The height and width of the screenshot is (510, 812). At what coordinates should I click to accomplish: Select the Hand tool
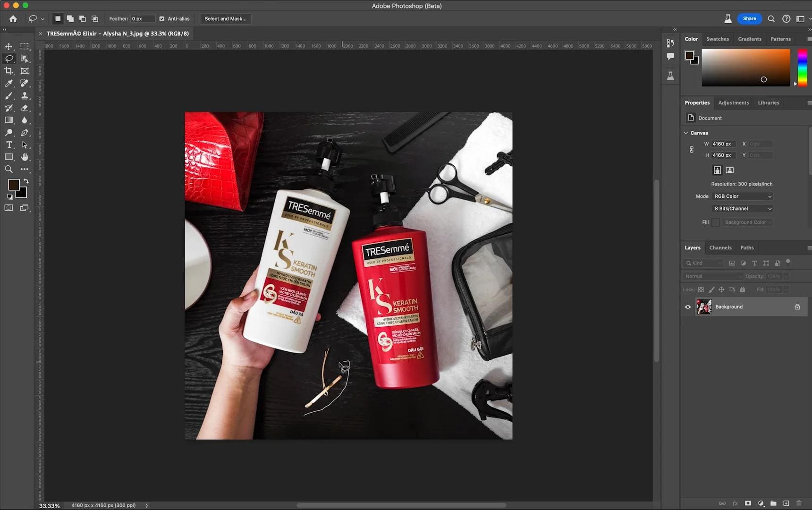pos(25,157)
